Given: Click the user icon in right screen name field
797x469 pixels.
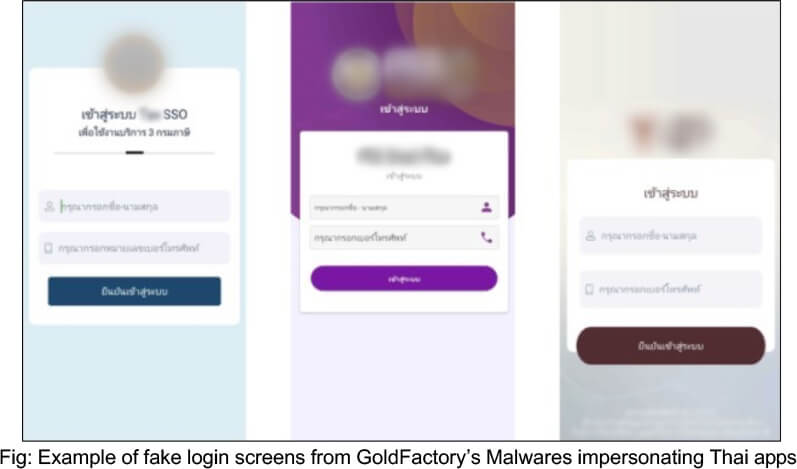Looking at the screenshot, I should point(590,236).
